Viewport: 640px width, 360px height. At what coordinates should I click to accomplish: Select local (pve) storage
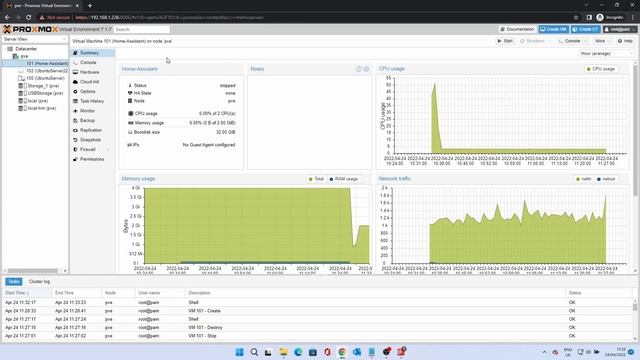(38, 101)
